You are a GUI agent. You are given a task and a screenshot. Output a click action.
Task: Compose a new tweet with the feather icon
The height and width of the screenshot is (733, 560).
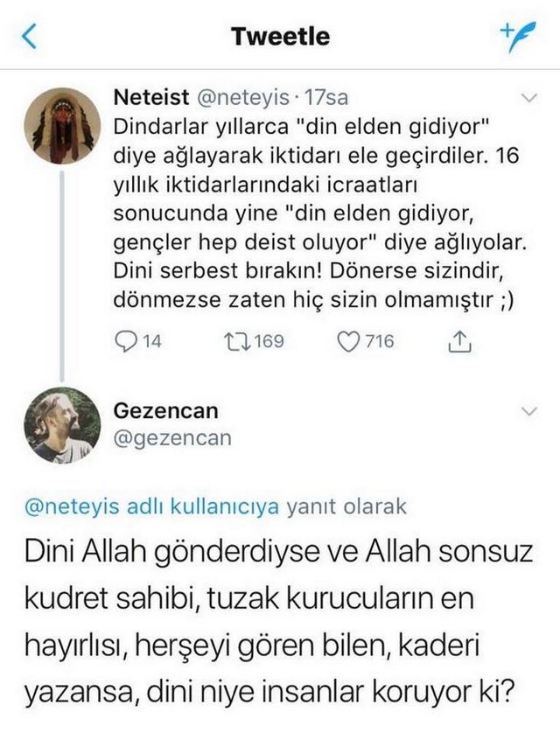point(518,36)
